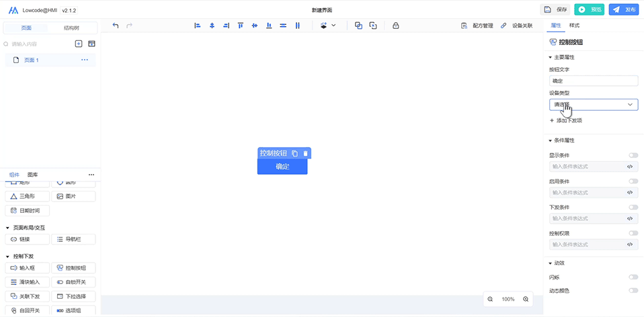Collapse the 条件属性 section
The width and height of the screenshot is (644, 317).
tap(551, 140)
